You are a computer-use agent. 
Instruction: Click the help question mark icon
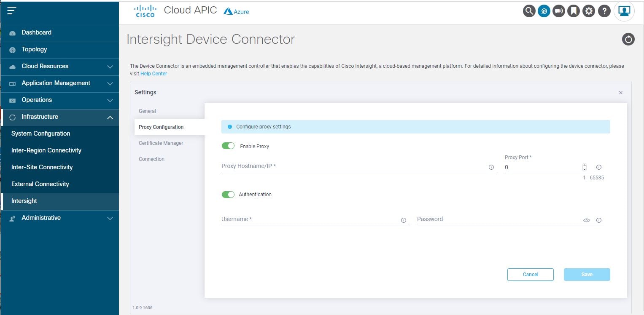pyautogui.click(x=604, y=11)
